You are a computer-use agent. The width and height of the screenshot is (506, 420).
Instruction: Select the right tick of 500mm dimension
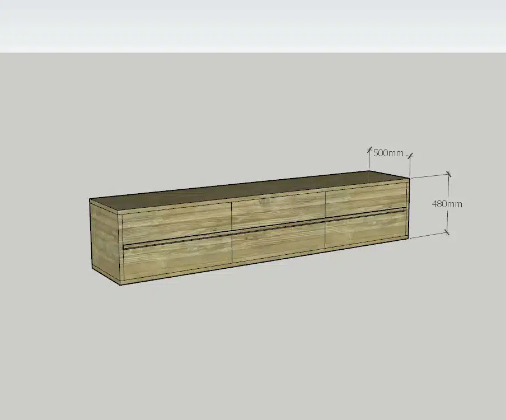pyautogui.click(x=410, y=155)
